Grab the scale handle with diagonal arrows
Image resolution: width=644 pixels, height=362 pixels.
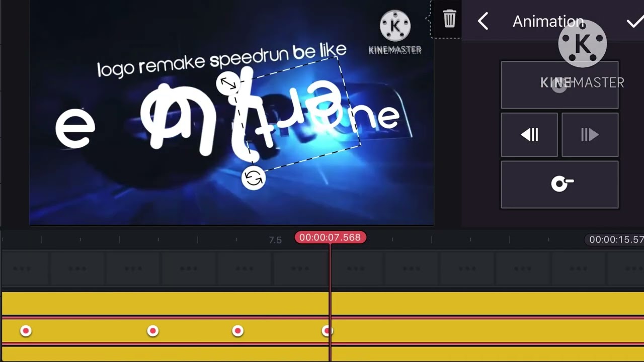pyautogui.click(x=228, y=83)
